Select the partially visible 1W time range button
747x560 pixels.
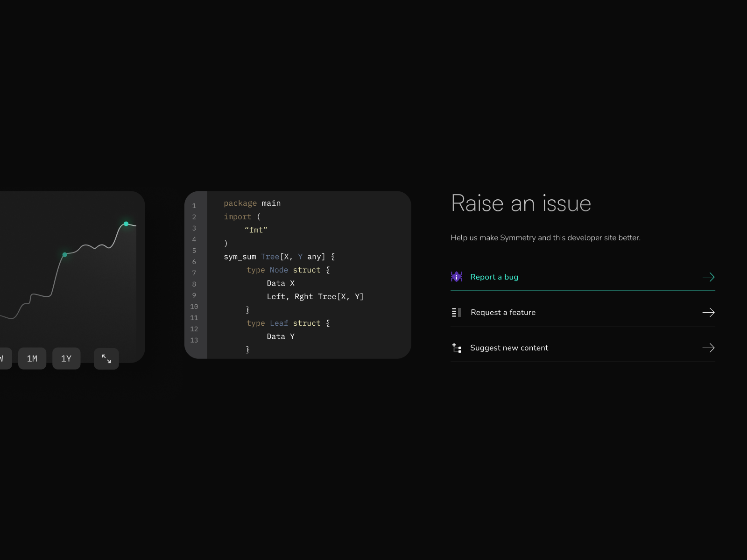tap(4, 358)
